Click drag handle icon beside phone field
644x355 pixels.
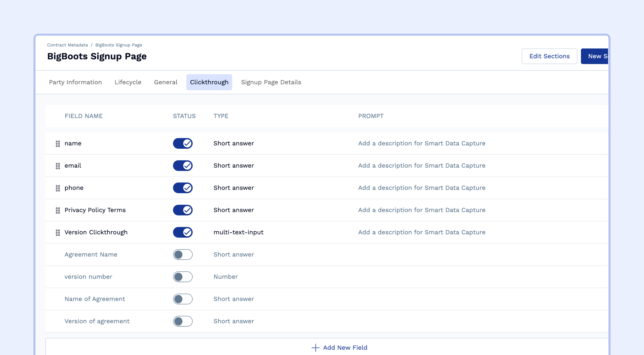pos(58,188)
